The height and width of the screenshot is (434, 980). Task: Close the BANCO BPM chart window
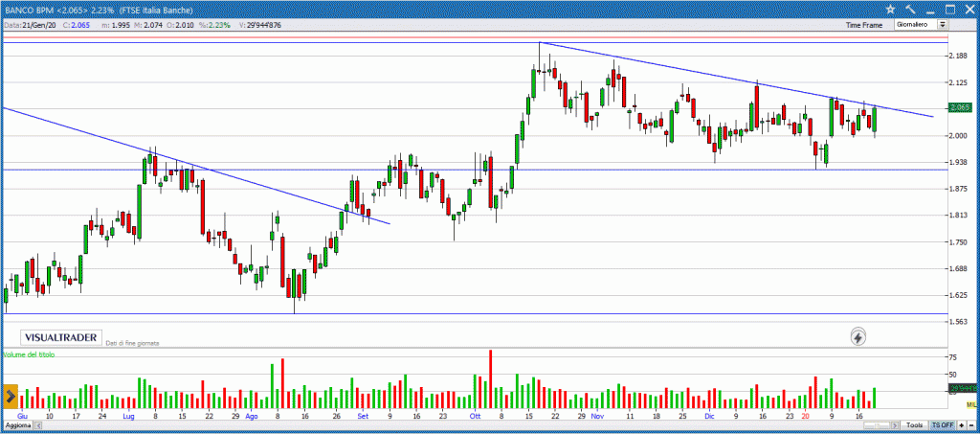tap(970, 9)
